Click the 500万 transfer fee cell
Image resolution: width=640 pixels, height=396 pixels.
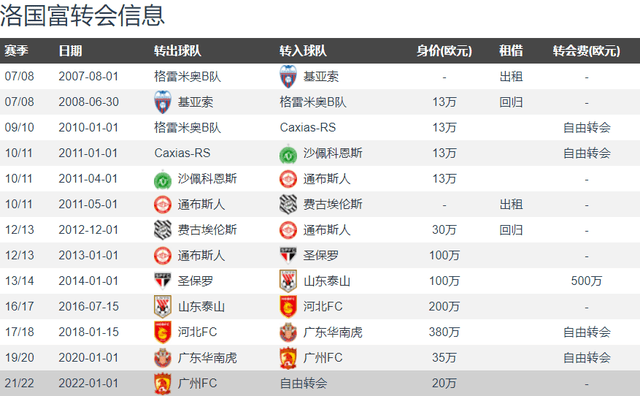click(587, 281)
